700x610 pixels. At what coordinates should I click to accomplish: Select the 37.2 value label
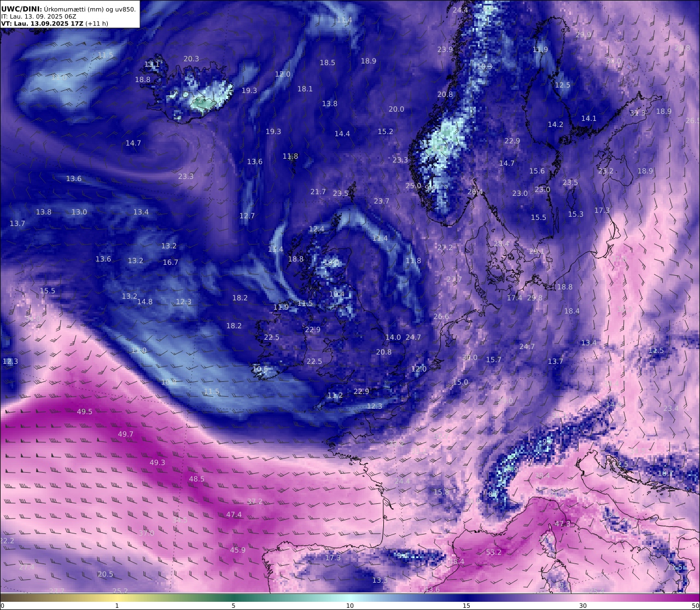(255, 501)
